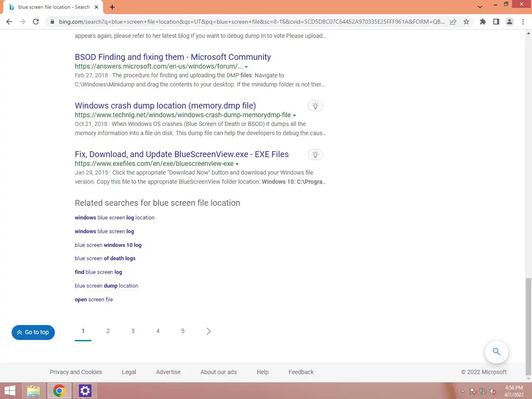This screenshot has height=399, width=532.
Task: Open the Settings gear taskbar app
Action: pyautogui.click(x=85, y=391)
